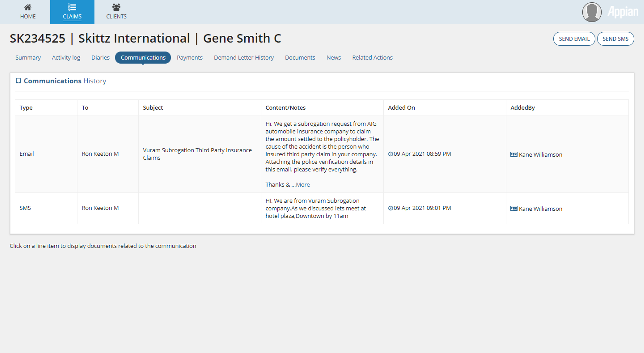This screenshot has width=644, height=353.
Task: Switch to the Documents tab
Action: [300, 58]
